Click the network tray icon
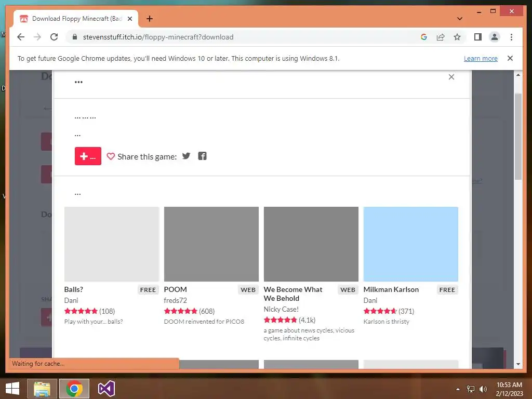Screen dimensions: 532x399 [471, 389]
